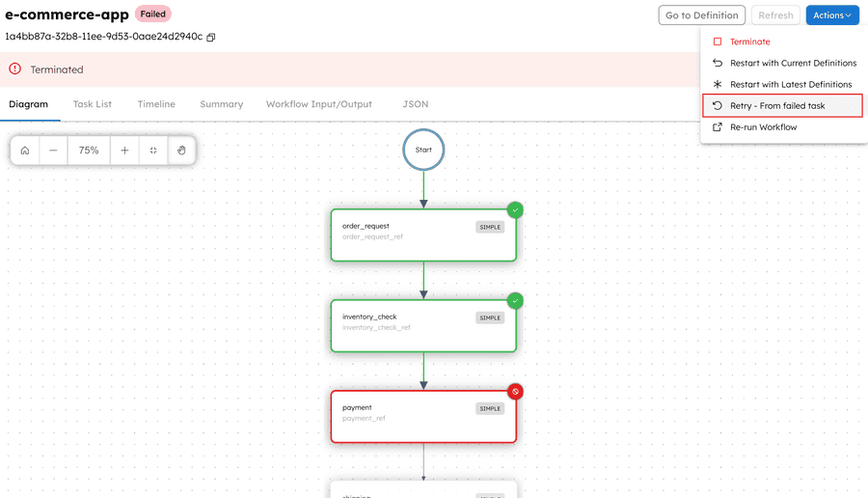This screenshot has height=498, width=868.
Task: Click the Re-run Workflow external icon
Action: click(x=718, y=126)
